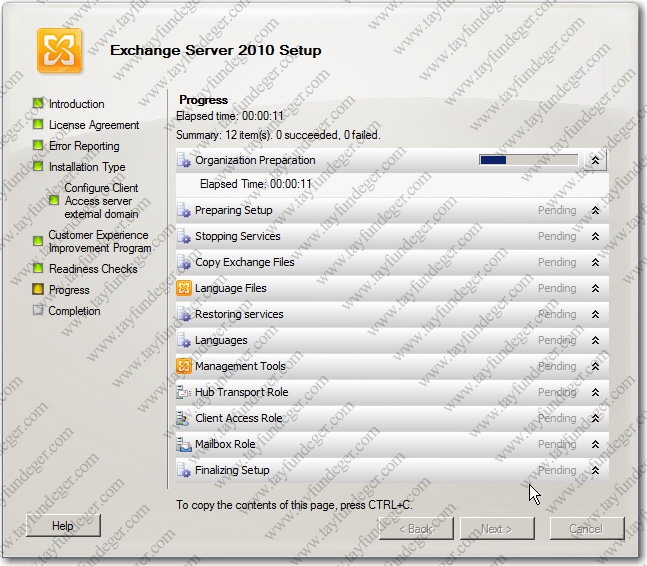Click the Organization Preparation task icon
The height and width of the screenshot is (566, 647).
coord(184,160)
